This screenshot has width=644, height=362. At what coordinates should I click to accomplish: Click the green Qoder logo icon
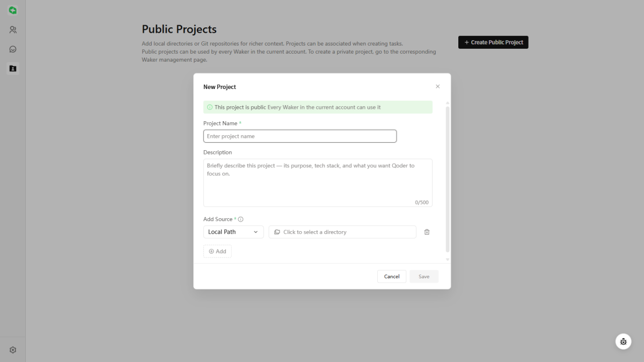click(13, 10)
